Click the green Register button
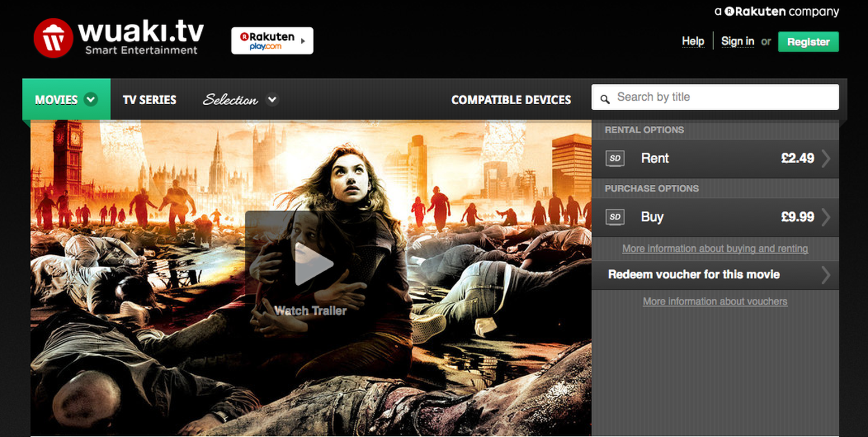 pyautogui.click(x=808, y=42)
